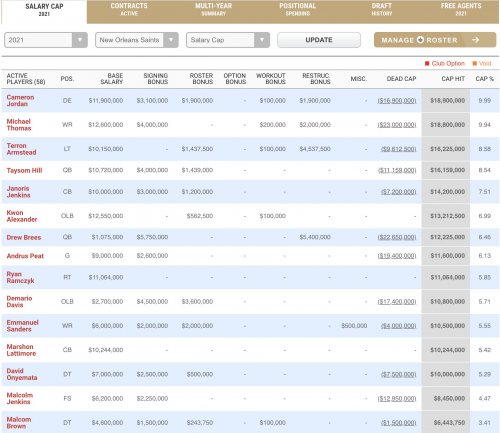Select Emmanuel Sanders misc. $500,000
This screenshot has width=500, height=433.
[354, 326]
